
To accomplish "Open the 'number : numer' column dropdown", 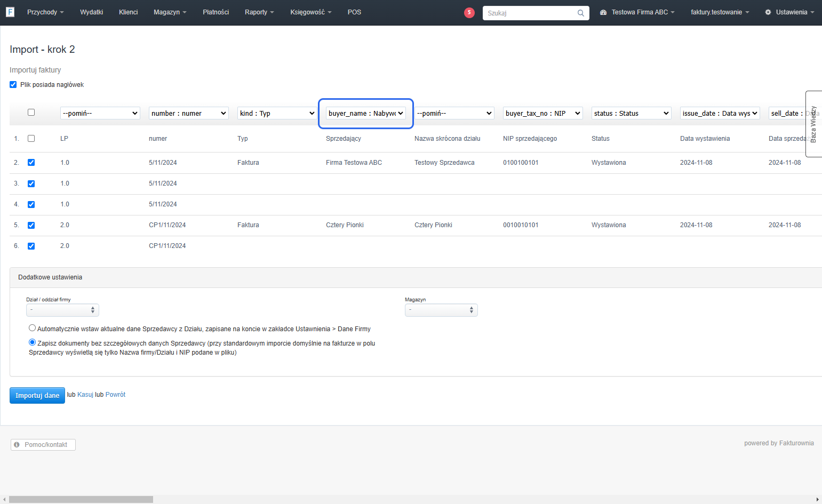I will pyautogui.click(x=189, y=113).
